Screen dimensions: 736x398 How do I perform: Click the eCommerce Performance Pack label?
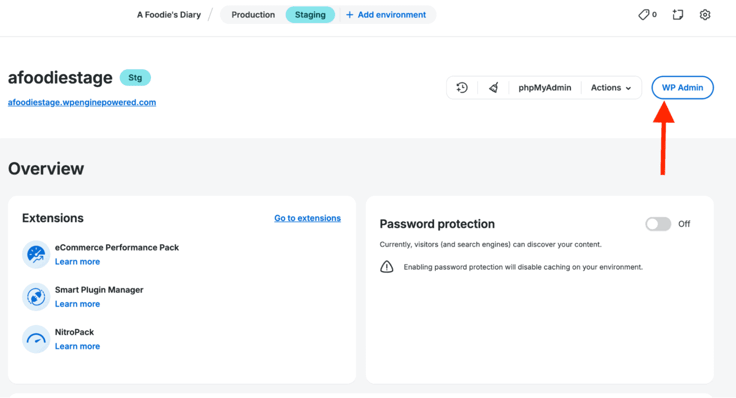[117, 247]
